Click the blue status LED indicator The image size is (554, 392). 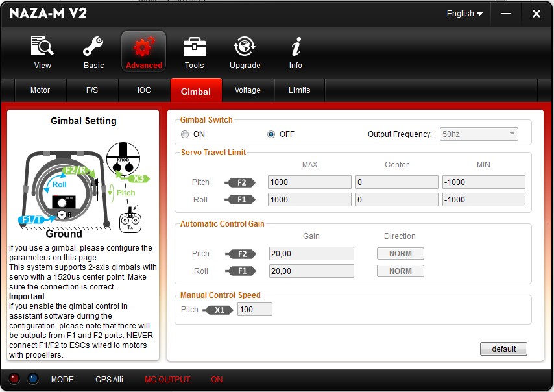[33, 378]
